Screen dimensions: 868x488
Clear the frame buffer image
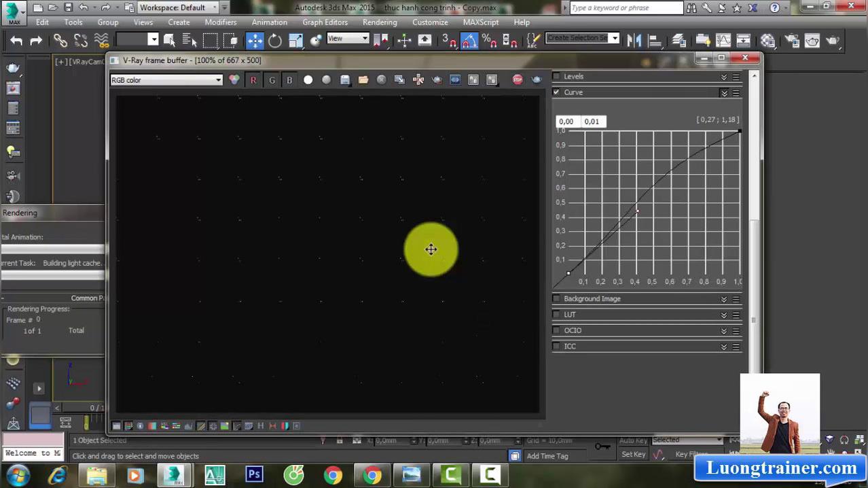382,80
